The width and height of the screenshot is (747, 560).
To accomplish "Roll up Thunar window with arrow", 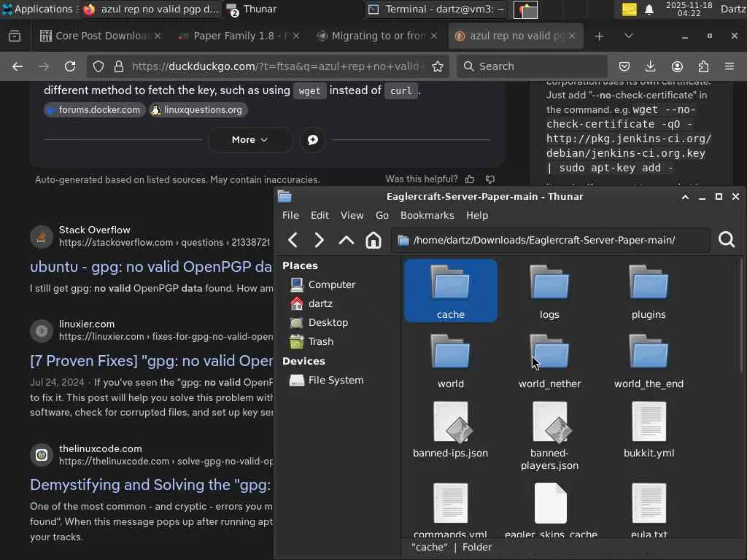I will pos(685,197).
